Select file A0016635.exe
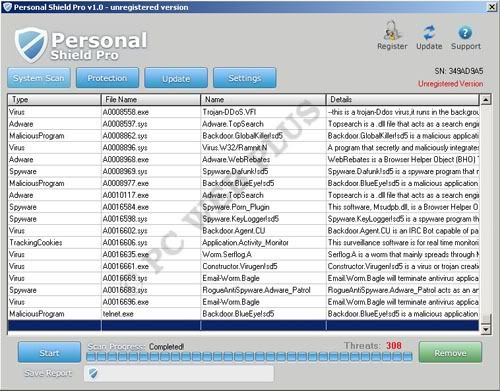 coord(151,254)
